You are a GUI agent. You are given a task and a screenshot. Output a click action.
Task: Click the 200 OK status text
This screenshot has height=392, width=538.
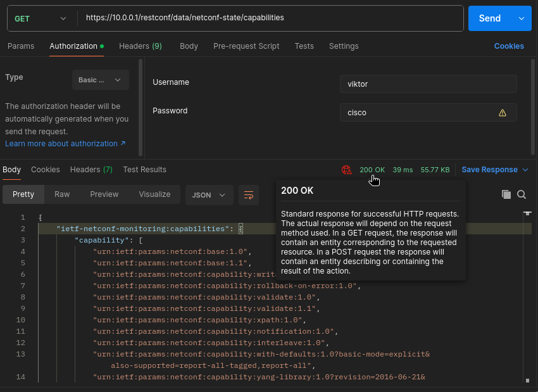click(372, 170)
